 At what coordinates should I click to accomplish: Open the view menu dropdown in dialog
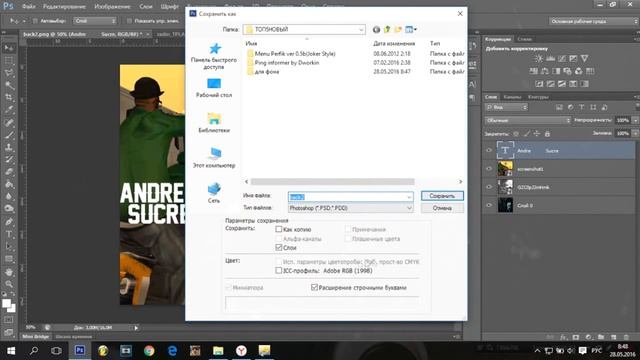pyautogui.click(x=411, y=29)
